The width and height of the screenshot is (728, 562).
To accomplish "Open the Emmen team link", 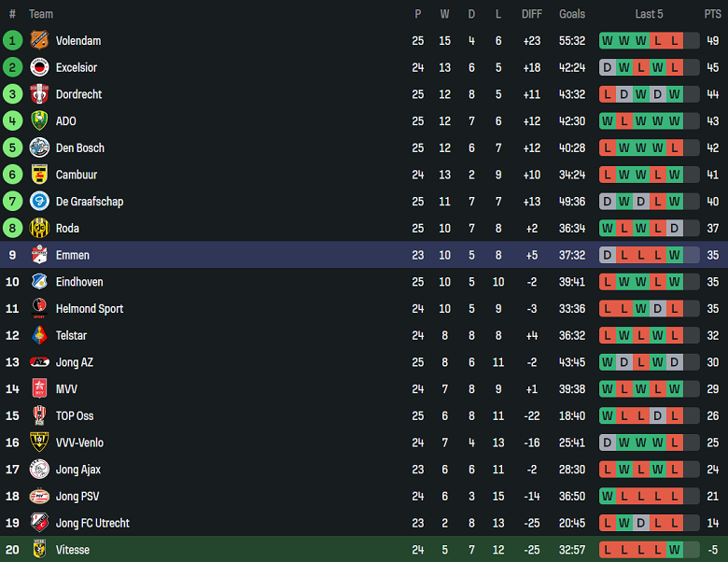I will tap(73, 255).
